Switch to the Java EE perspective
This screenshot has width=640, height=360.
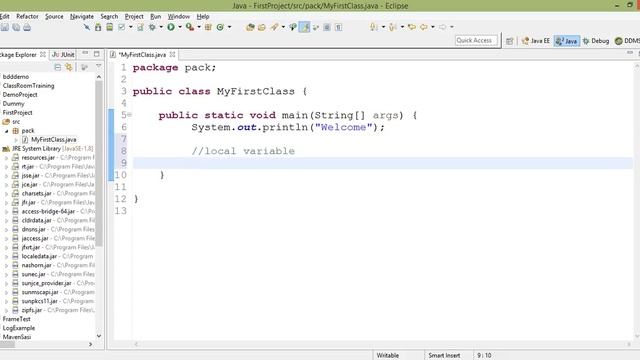click(x=536, y=41)
